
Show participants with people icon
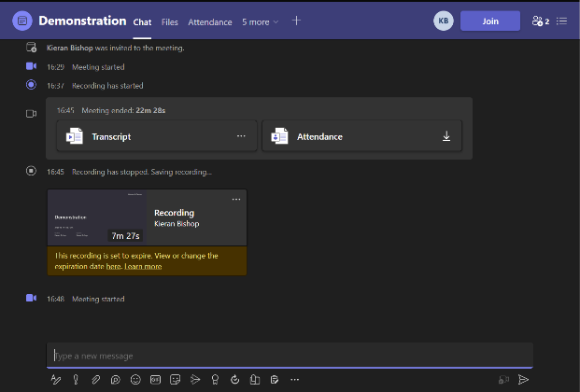[541, 21]
